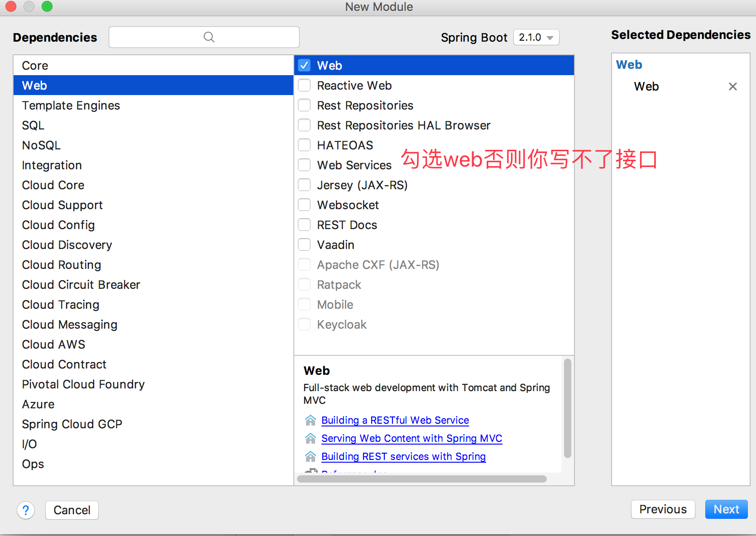Remove Web from Selected Dependencies
The height and width of the screenshot is (536, 756).
733,86
